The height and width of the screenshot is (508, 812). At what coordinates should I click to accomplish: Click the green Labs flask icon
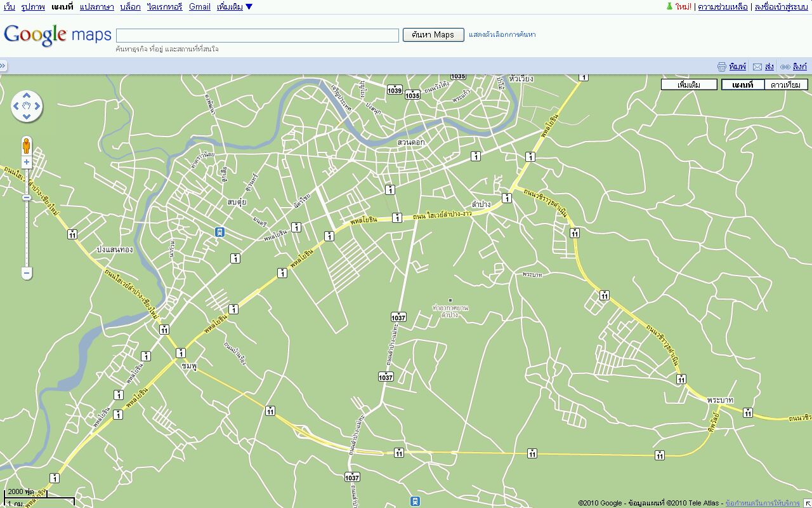(x=669, y=6)
